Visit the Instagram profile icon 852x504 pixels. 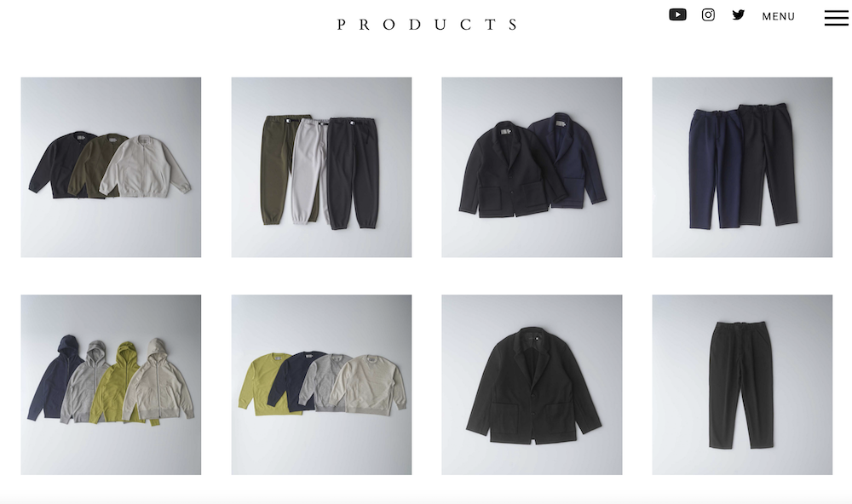pyautogui.click(x=707, y=14)
